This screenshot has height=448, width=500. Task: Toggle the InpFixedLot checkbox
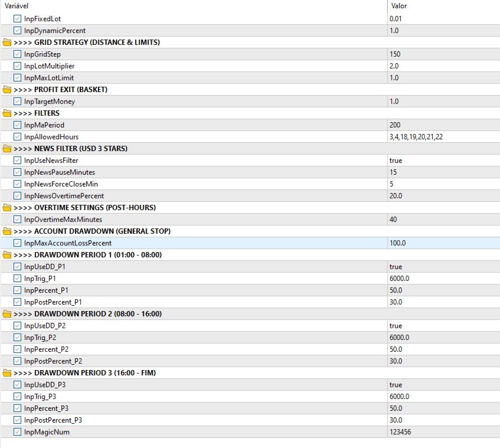pyautogui.click(x=17, y=19)
